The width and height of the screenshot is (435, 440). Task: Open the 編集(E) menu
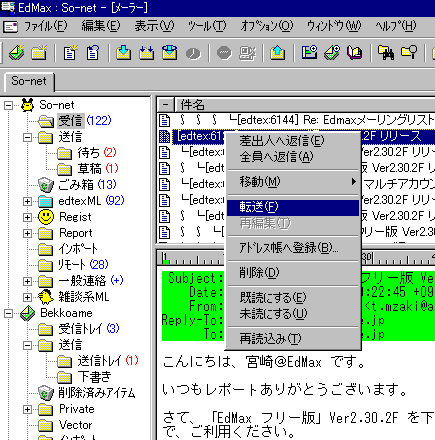pos(101,26)
